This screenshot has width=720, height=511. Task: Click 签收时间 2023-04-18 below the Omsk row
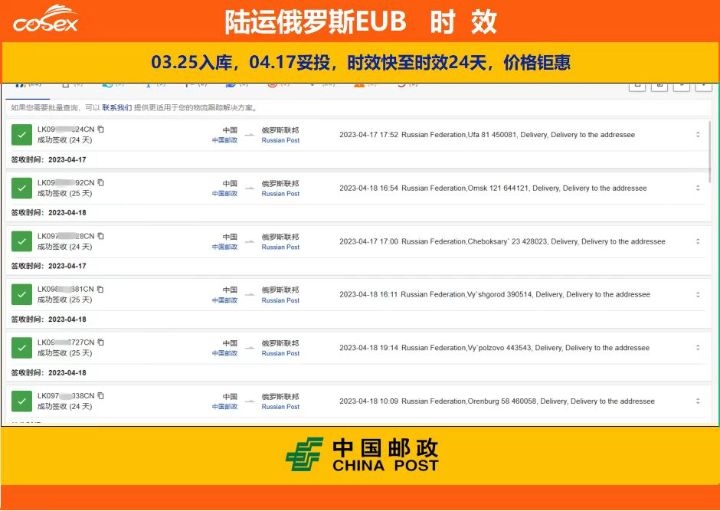coord(49,213)
